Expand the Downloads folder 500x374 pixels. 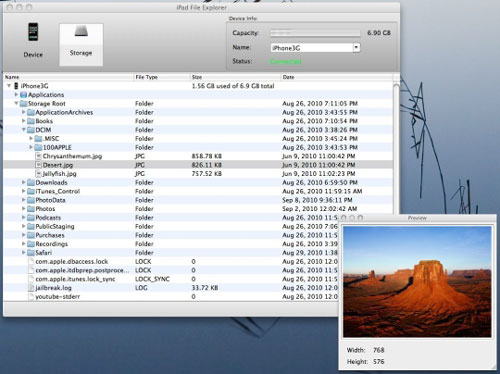(24, 182)
